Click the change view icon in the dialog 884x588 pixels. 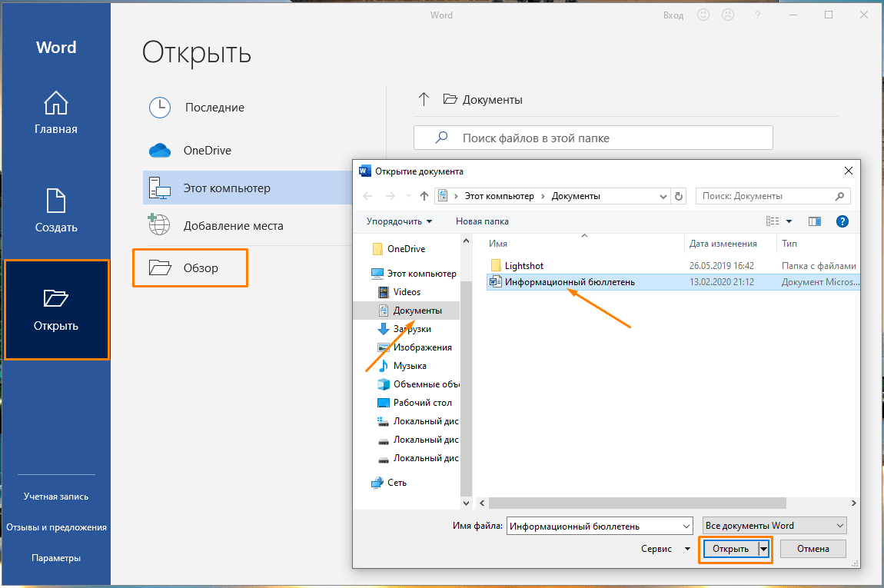pyautogui.click(x=773, y=221)
